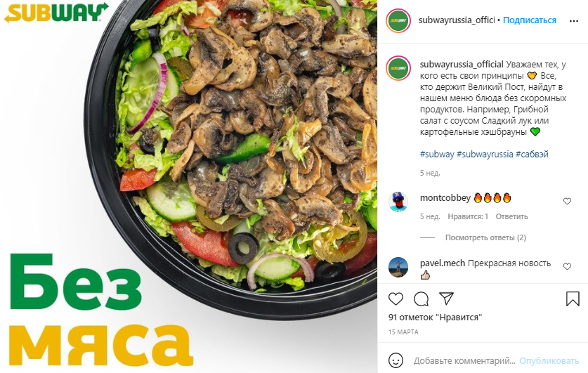Click the Добавьте комментарий input field
This screenshot has width=588, height=373.
pyautogui.click(x=464, y=361)
